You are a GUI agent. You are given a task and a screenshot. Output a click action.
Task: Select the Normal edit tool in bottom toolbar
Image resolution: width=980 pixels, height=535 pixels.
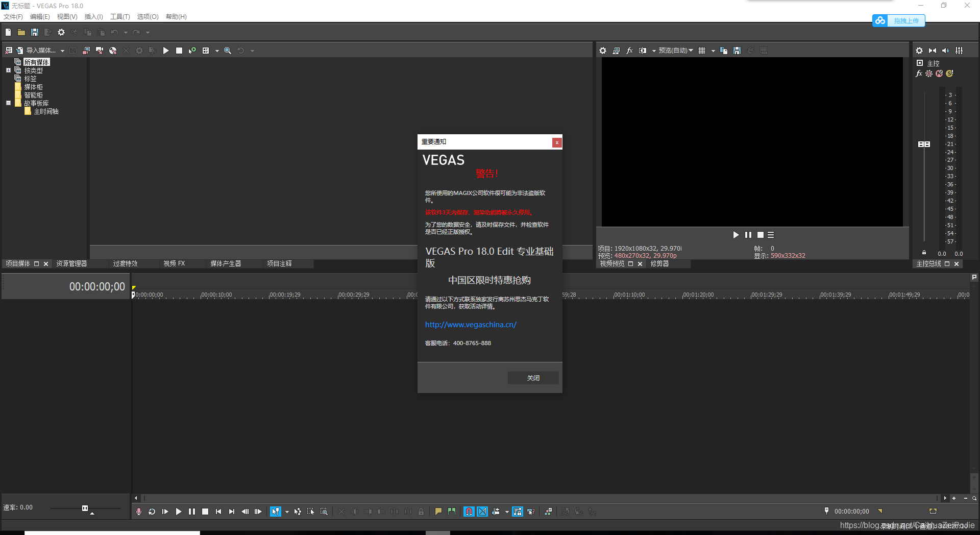[276, 512]
